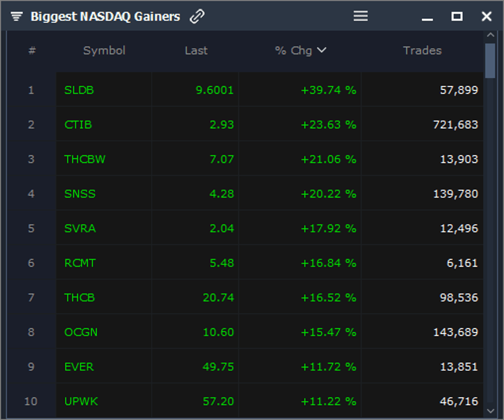Sort by the Trades column header
This screenshot has height=420, width=504.
pos(423,50)
